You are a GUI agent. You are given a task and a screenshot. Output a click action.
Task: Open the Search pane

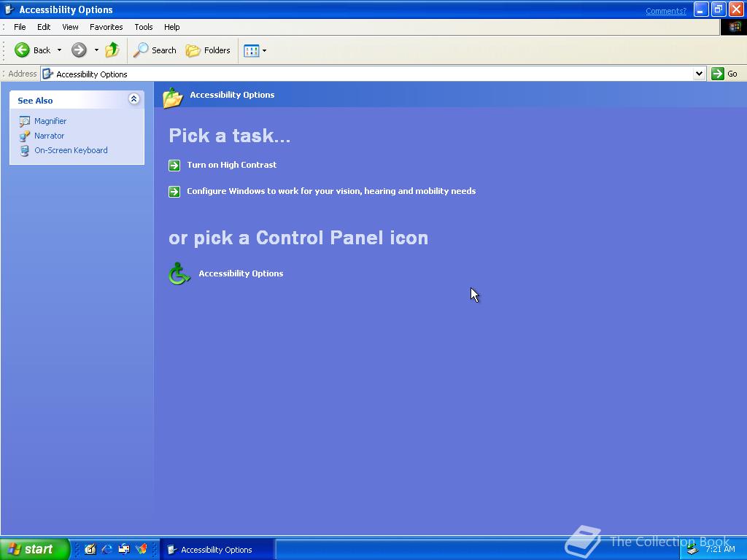point(155,50)
